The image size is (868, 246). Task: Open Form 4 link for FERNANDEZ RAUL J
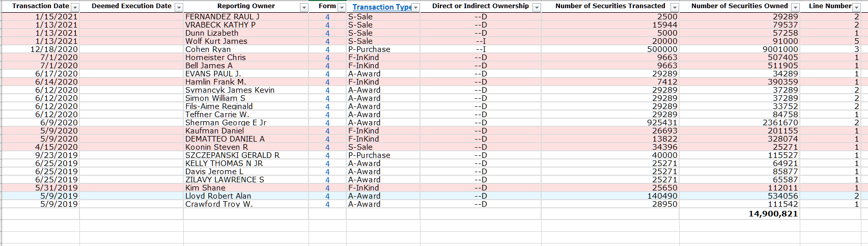click(327, 17)
